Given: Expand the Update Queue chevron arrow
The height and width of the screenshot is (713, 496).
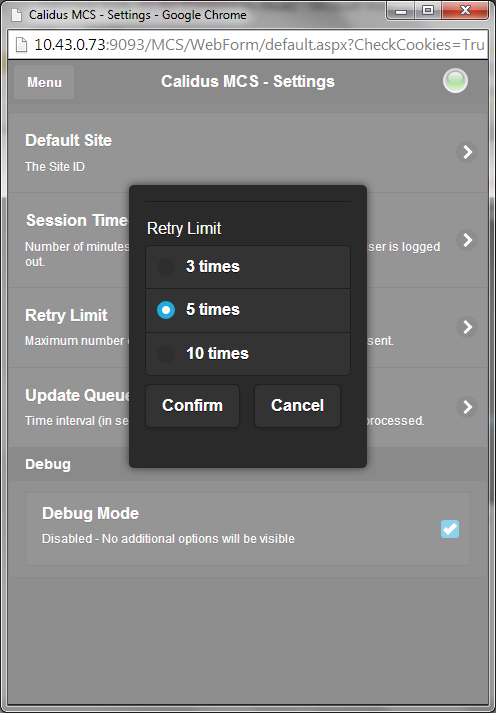Looking at the screenshot, I should [x=467, y=407].
